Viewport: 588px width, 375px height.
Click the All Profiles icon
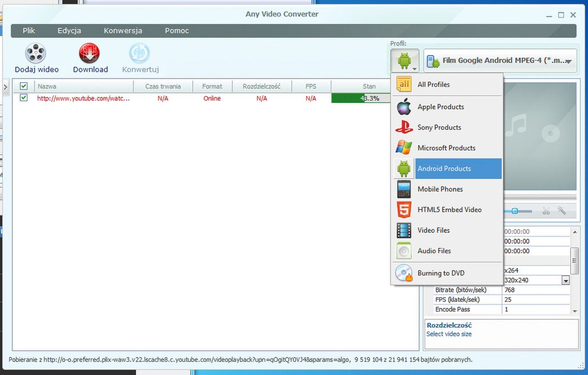(x=404, y=85)
